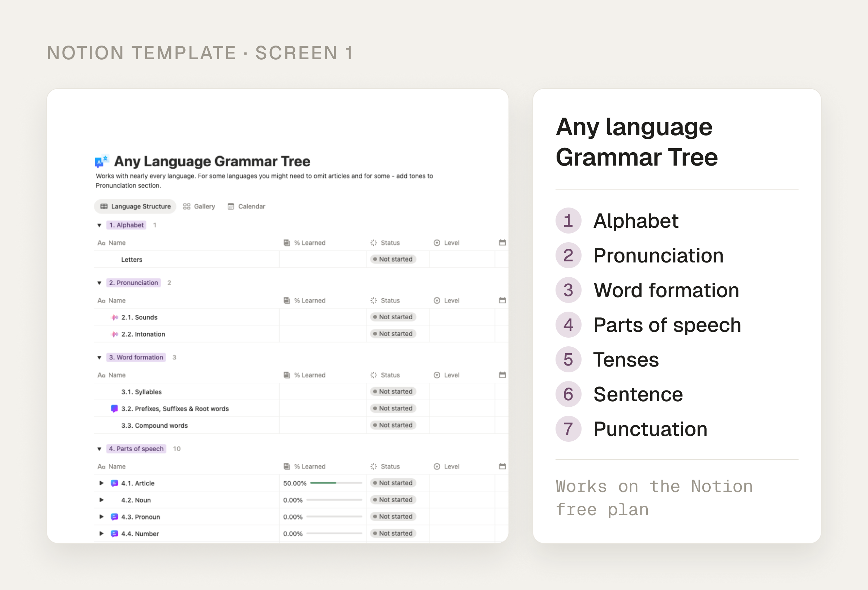
Task: Click the 4. Parts of speech group tag
Action: pyautogui.click(x=136, y=449)
